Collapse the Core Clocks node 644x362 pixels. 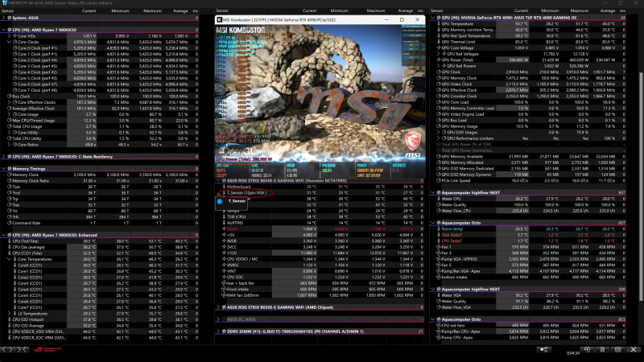click(x=9, y=42)
